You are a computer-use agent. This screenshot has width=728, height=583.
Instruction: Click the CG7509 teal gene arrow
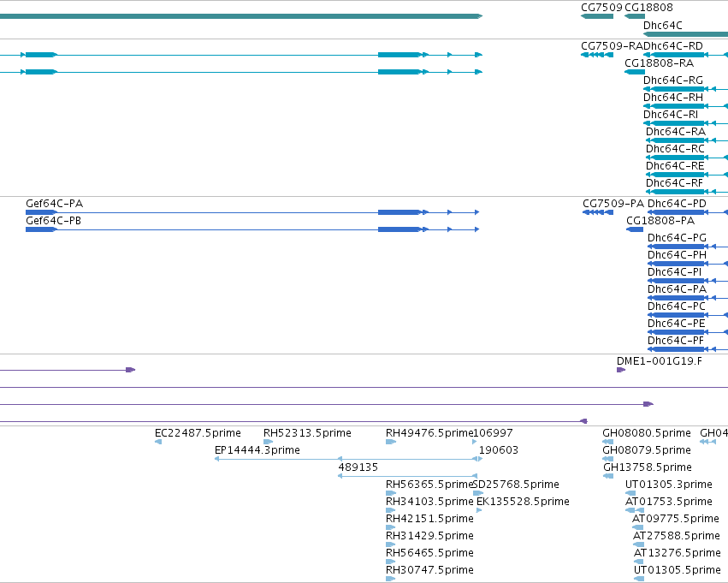597,16
